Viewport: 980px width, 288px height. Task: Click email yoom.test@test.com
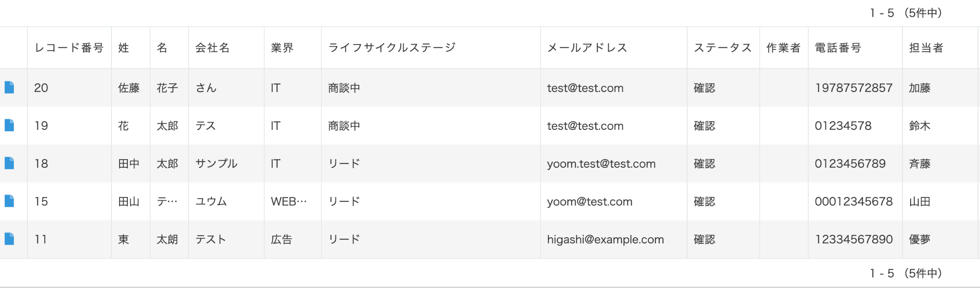601,164
